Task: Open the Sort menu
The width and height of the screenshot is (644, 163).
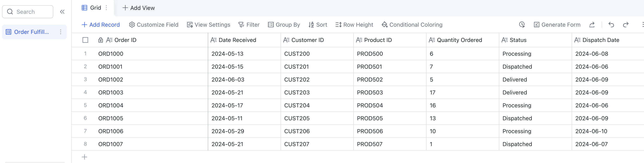Action: click(318, 25)
